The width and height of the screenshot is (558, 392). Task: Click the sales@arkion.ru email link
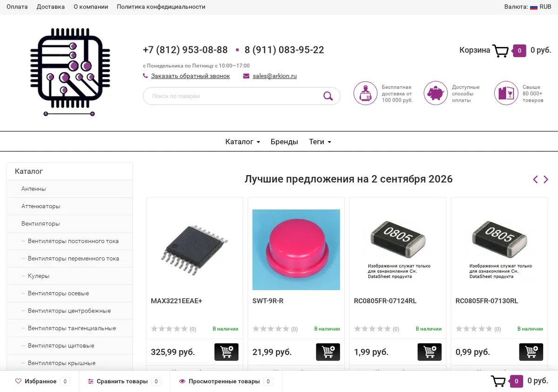point(275,76)
